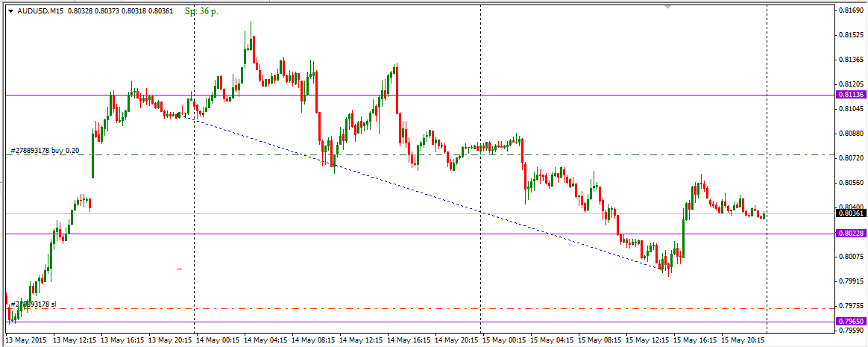The width and height of the screenshot is (868, 347).
Task: Click the 0.81045 price scale value
Action: pos(852,109)
